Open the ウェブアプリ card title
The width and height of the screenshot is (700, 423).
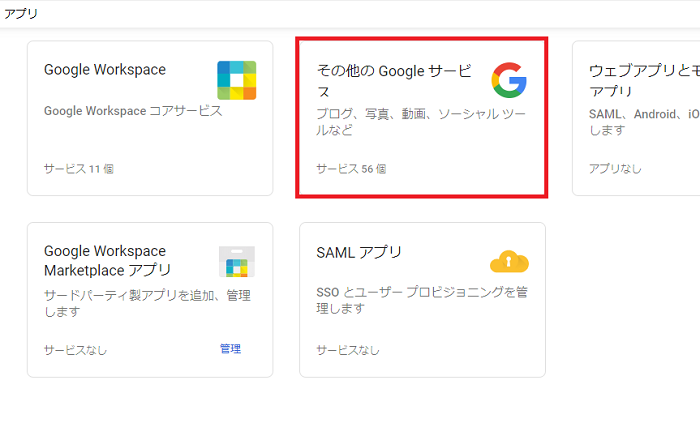(644, 81)
